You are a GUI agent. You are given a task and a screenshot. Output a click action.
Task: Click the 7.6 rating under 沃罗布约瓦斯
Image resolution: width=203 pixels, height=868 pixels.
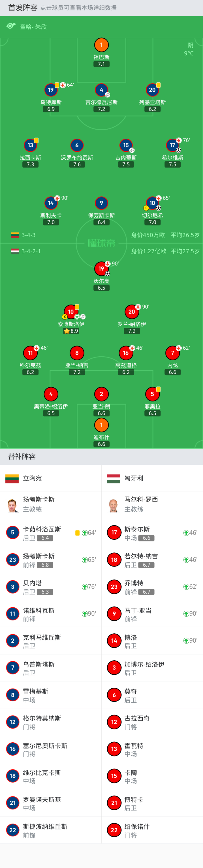(77, 165)
